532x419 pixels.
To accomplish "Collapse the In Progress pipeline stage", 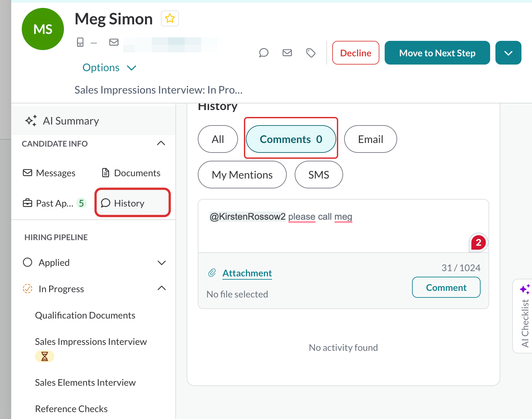I will coord(162,288).
